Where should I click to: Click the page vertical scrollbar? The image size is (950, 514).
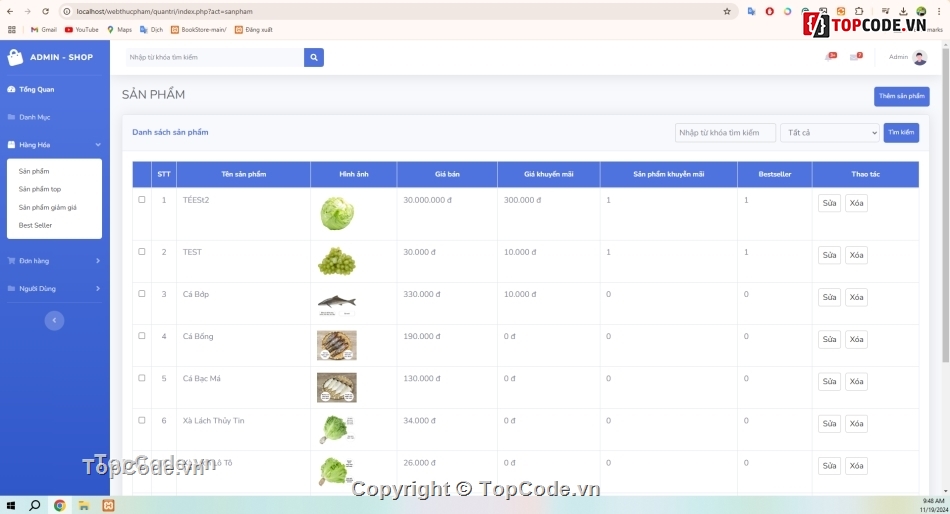pos(945,204)
